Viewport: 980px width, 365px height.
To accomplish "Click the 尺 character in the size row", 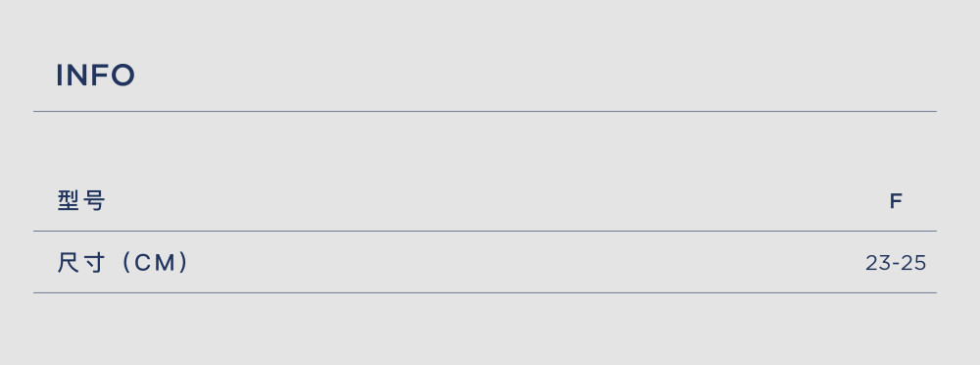I will [x=68, y=262].
